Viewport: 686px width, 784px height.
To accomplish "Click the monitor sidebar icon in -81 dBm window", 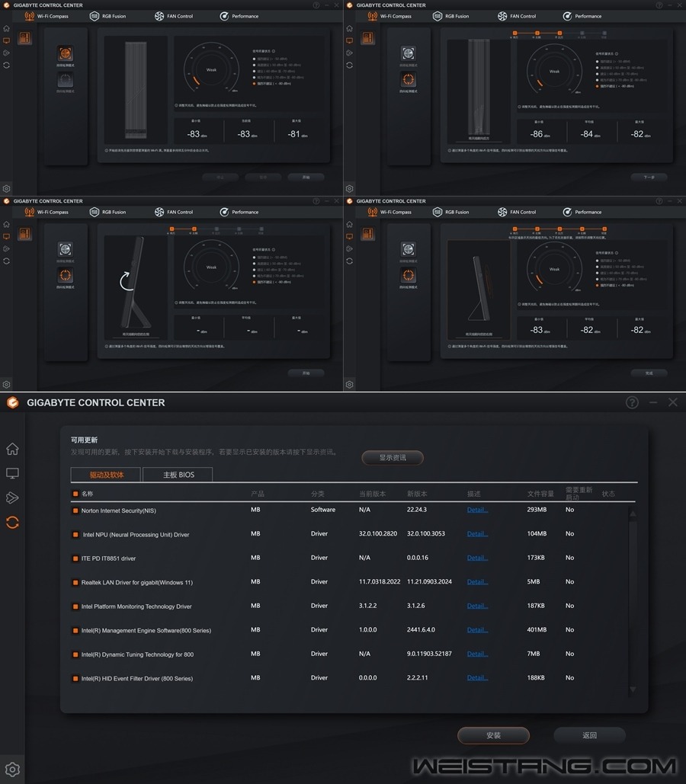I will pos(7,40).
